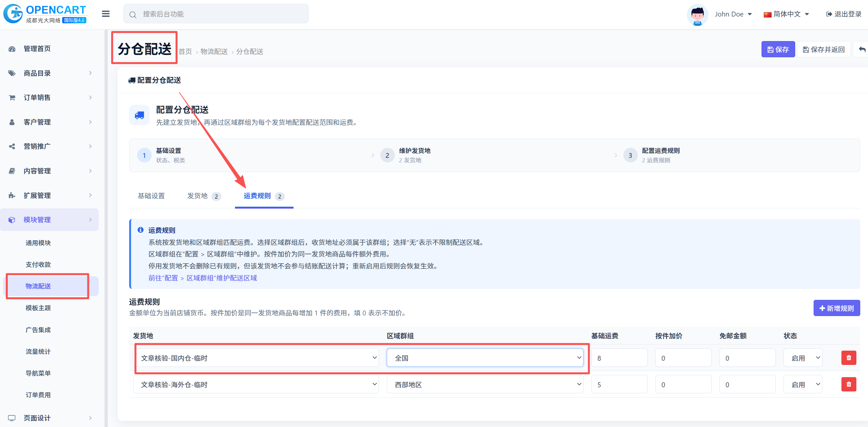Open the 通用模块 sidebar submenu item
Screen dimensions: 868x427
click(x=38, y=243)
